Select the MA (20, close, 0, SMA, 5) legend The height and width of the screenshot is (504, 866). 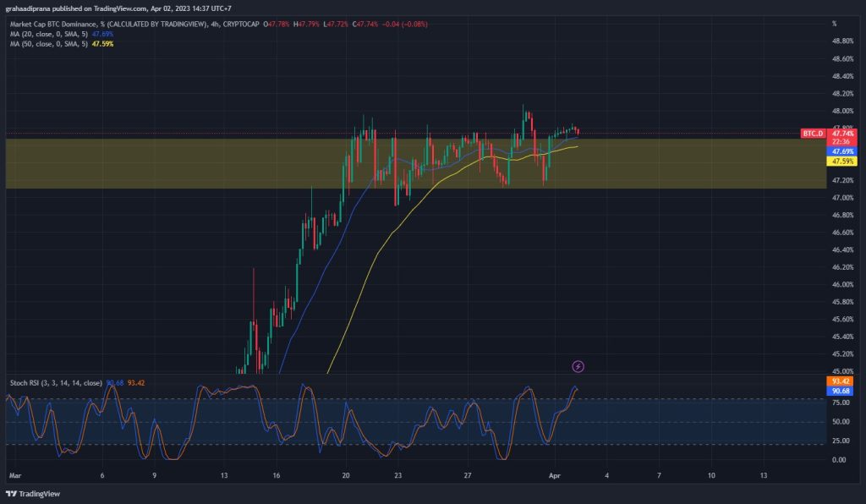[48, 34]
